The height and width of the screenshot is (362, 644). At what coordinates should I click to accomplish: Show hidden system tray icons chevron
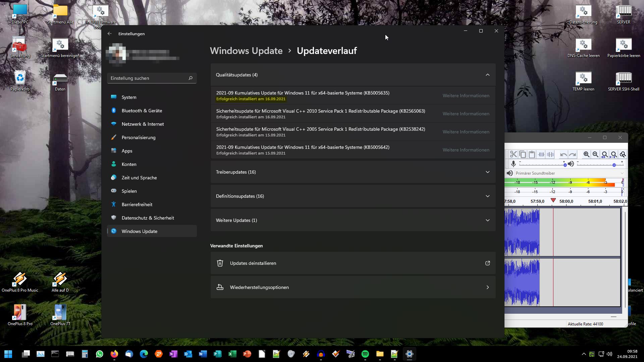(x=584, y=354)
